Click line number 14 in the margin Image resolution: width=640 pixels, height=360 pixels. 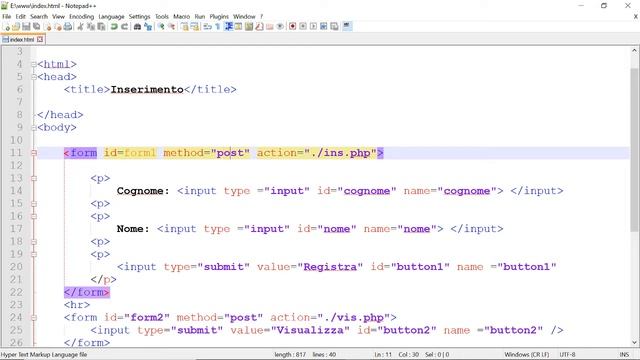pos(16,191)
